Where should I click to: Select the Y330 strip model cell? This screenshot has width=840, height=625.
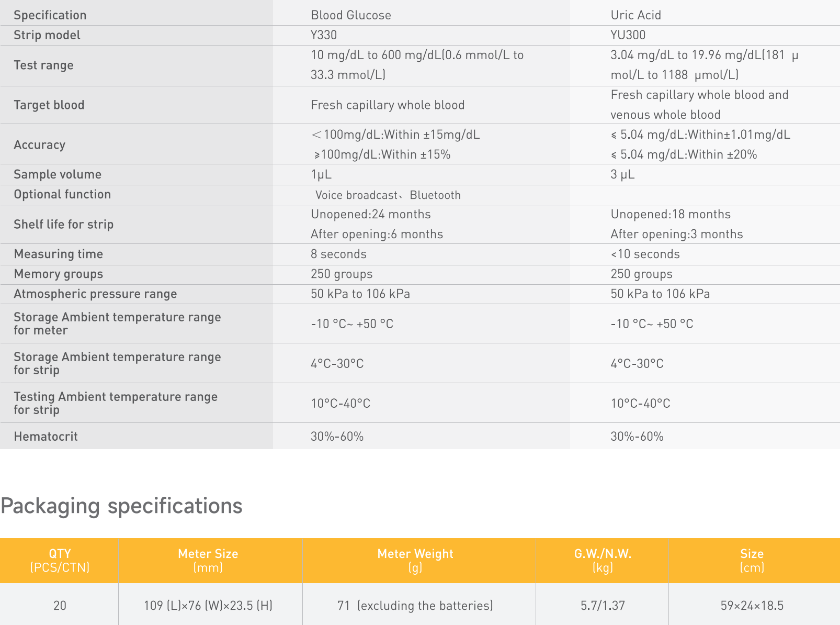pos(324,35)
